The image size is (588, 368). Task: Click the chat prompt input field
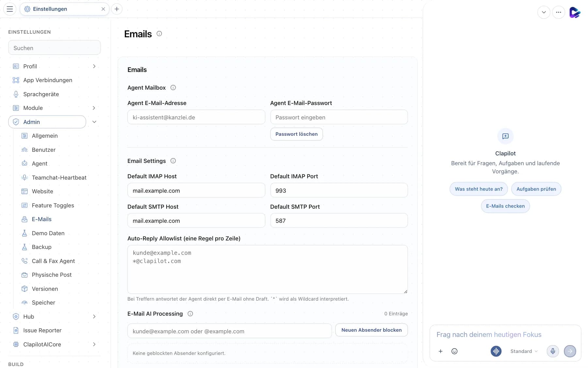[x=505, y=334]
